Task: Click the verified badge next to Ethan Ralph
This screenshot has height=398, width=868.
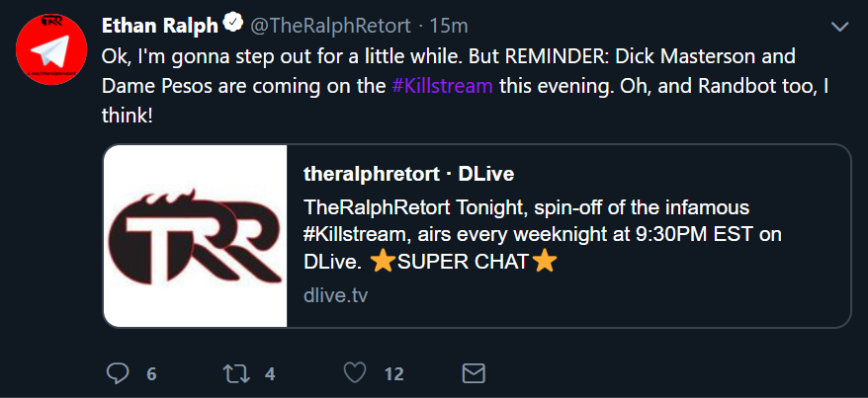Action: [233, 24]
